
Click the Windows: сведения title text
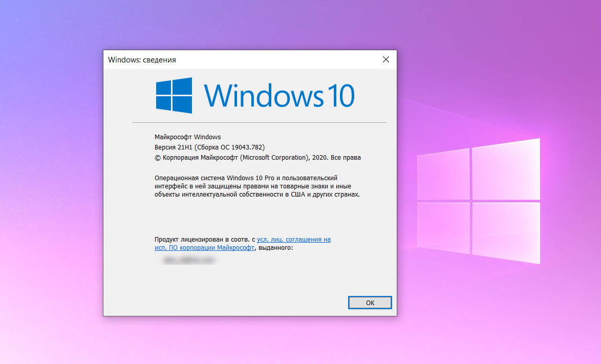pyautogui.click(x=142, y=60)
